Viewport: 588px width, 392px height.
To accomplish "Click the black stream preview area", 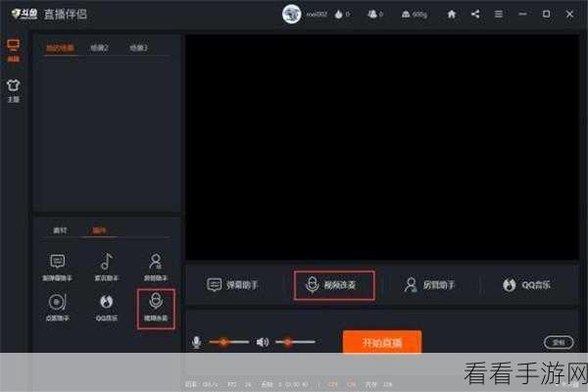I will [x=382, y=147].
